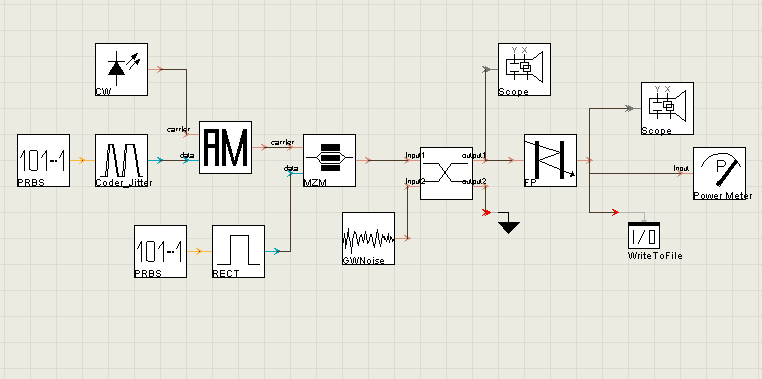Click the coupler's output1 port label
Image resolution: width=762 pixels, height=379 pixels.
tap(474, 155)
